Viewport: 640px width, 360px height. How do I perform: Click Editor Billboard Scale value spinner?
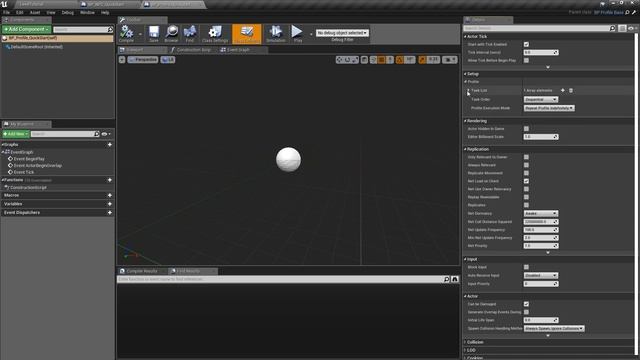tap(541, 137)
